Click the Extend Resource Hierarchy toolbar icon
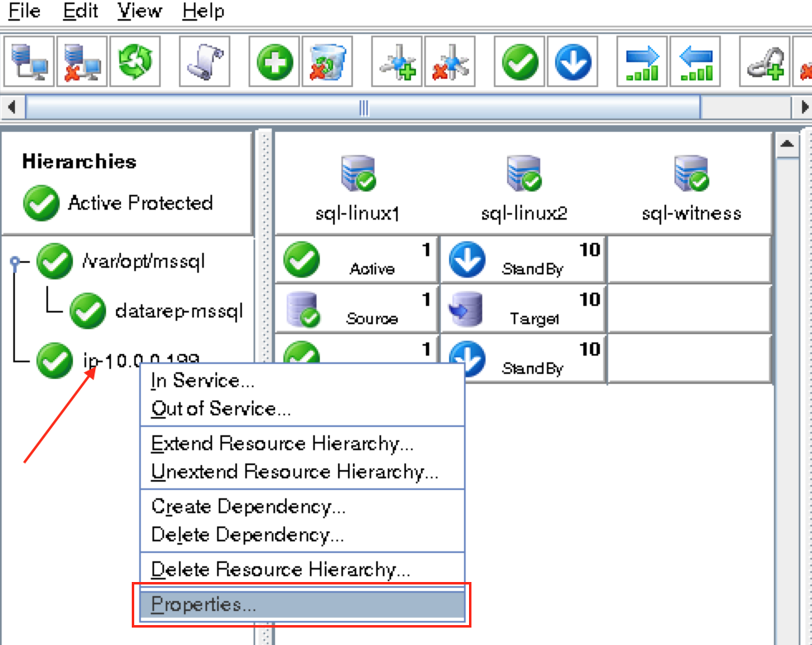812x645 pixels. (642, 61)
